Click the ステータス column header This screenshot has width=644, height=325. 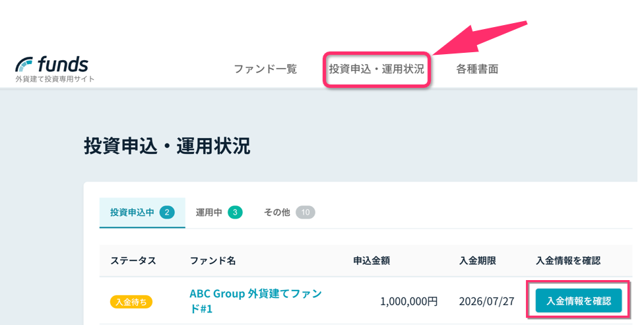[133, 260]
